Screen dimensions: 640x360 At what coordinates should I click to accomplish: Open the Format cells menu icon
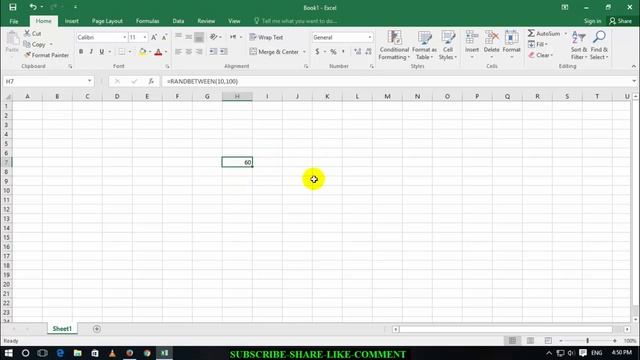click(511, 38)
